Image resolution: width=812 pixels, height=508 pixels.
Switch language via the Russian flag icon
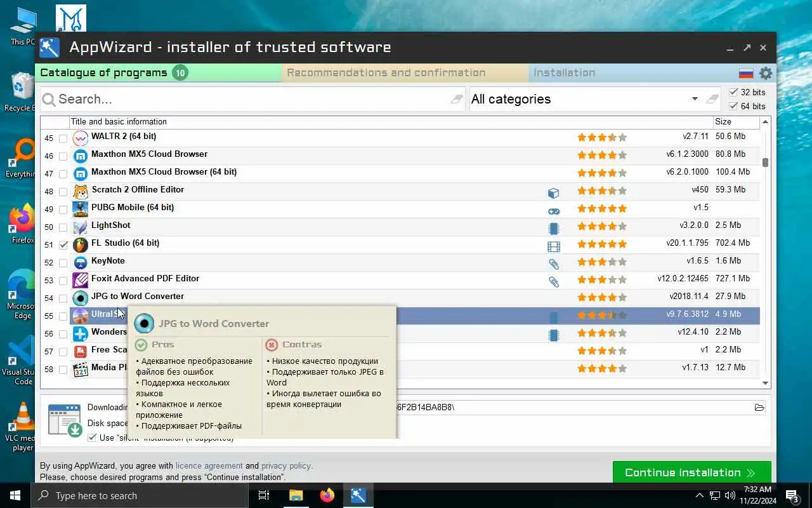746,74
